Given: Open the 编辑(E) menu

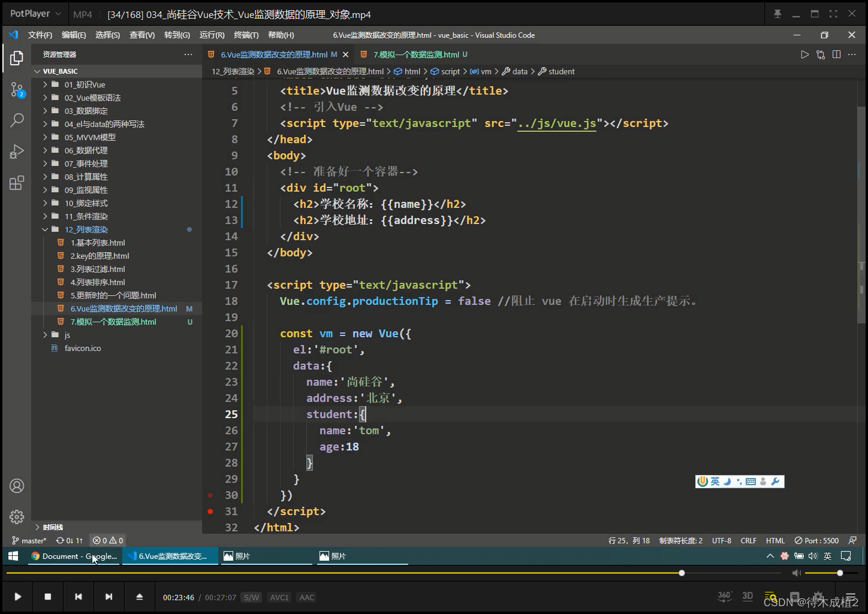Looking at the screenshot, I should 74,35.
